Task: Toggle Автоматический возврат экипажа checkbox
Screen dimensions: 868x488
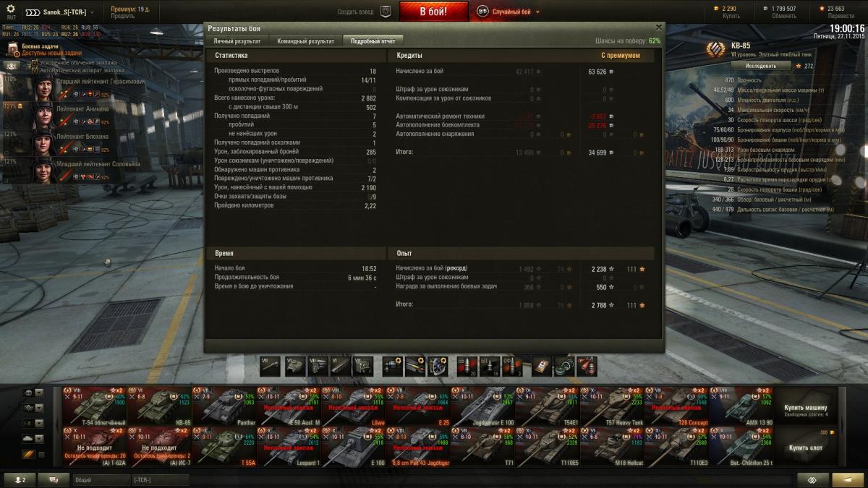Action: pos(35,71)
